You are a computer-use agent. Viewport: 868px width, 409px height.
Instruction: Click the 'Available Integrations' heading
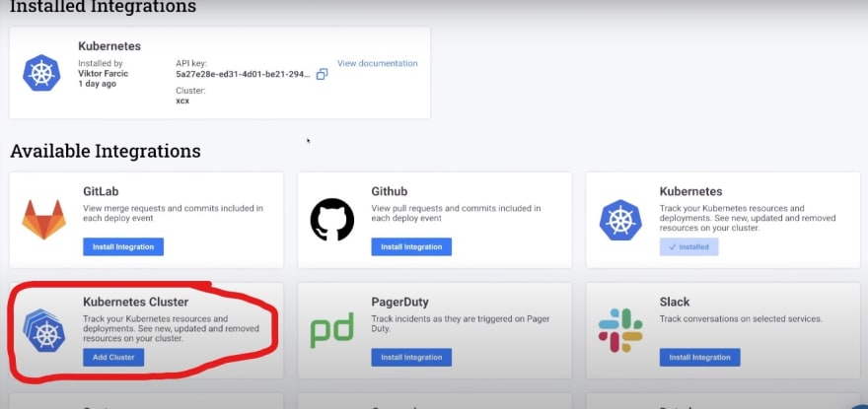coord(106,151)
